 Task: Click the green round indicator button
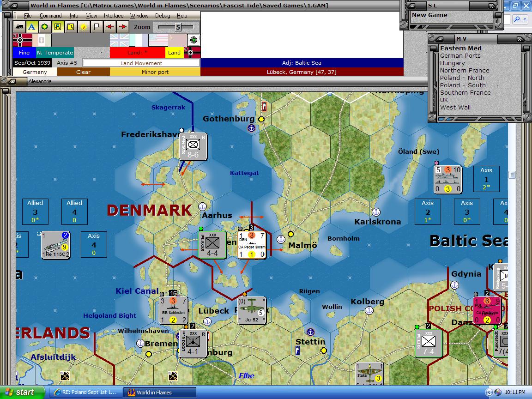tap(194, 40)
